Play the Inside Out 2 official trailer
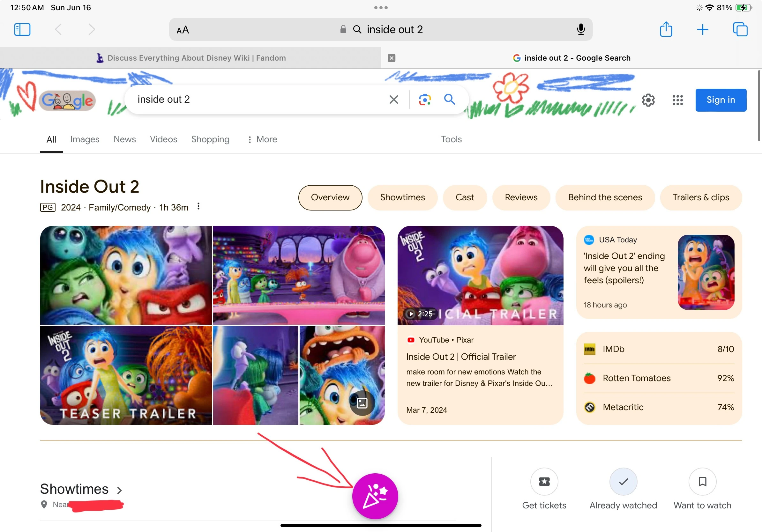The image size is (762, 532). (x=480, y=275)
